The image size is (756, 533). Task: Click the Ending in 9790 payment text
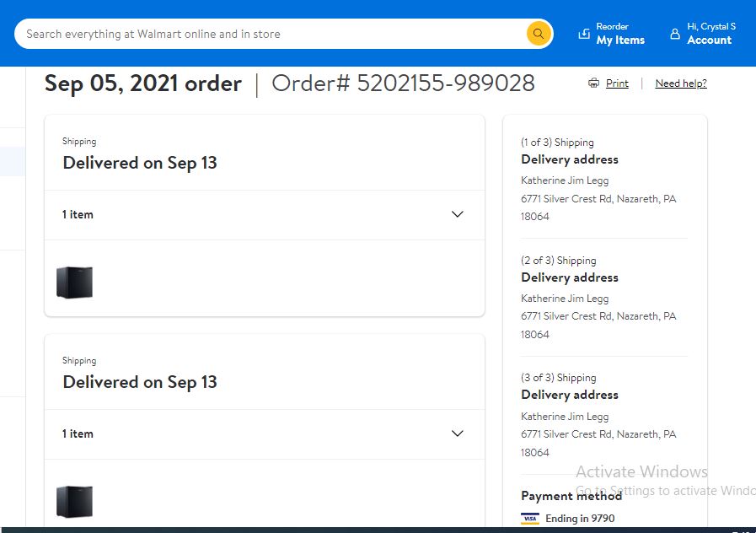(580, 518)
